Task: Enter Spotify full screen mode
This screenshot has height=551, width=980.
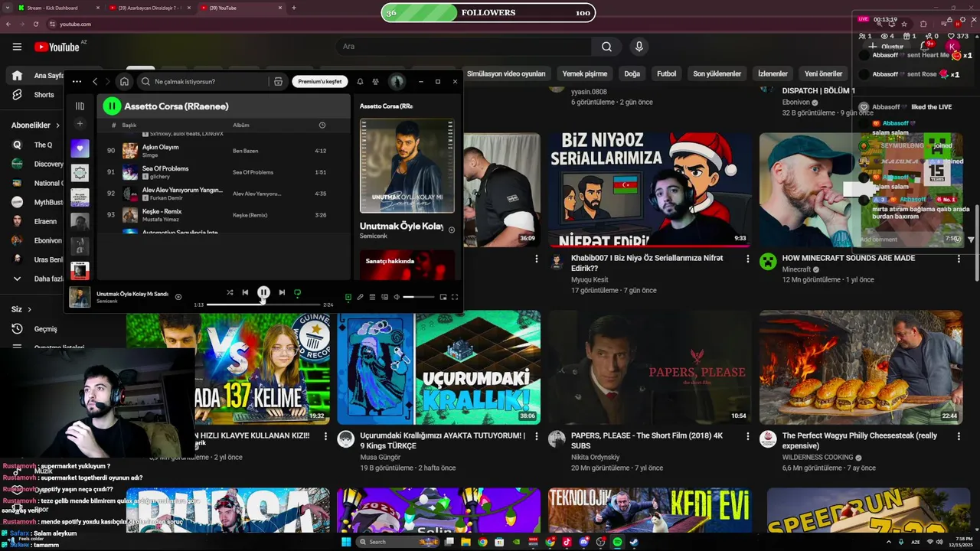Action: click(x=455, y=297)
